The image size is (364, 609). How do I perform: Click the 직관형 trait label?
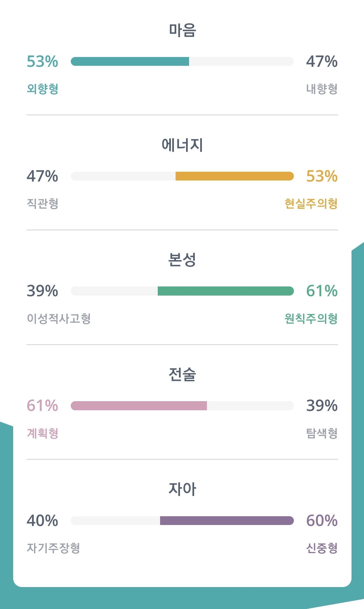(43, 203)
